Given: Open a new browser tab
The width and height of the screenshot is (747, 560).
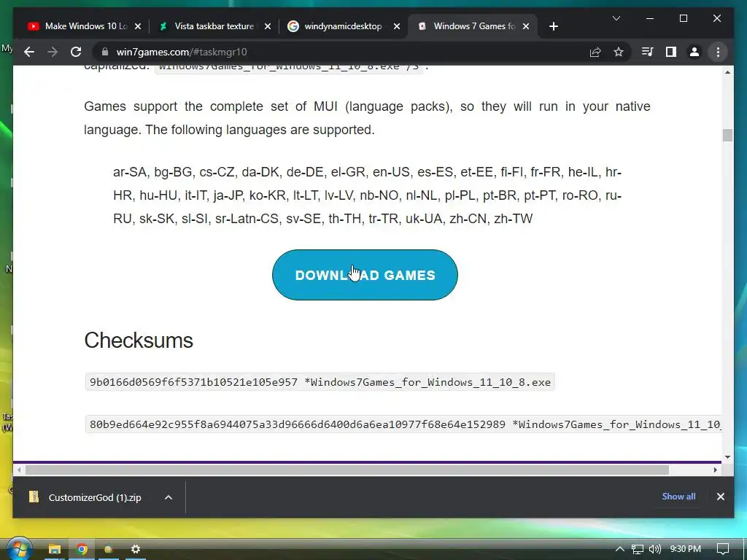Looking at the screenshot, I should pos(553,26).
